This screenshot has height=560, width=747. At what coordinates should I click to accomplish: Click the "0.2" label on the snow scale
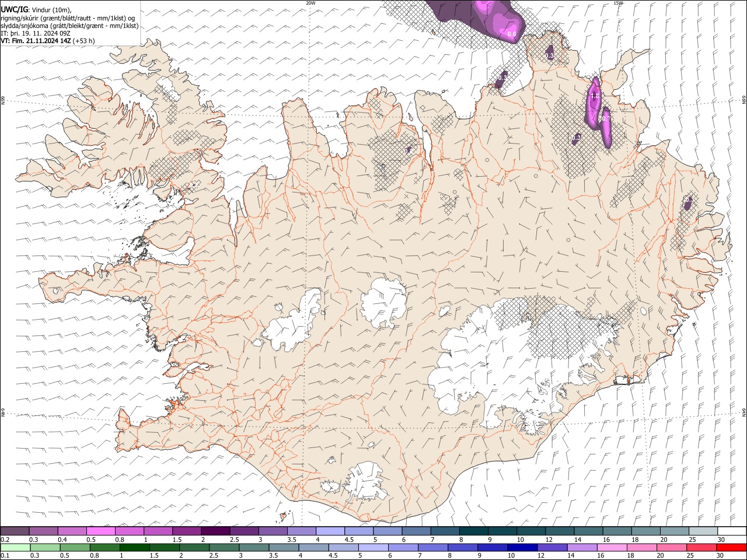point(5,540)
